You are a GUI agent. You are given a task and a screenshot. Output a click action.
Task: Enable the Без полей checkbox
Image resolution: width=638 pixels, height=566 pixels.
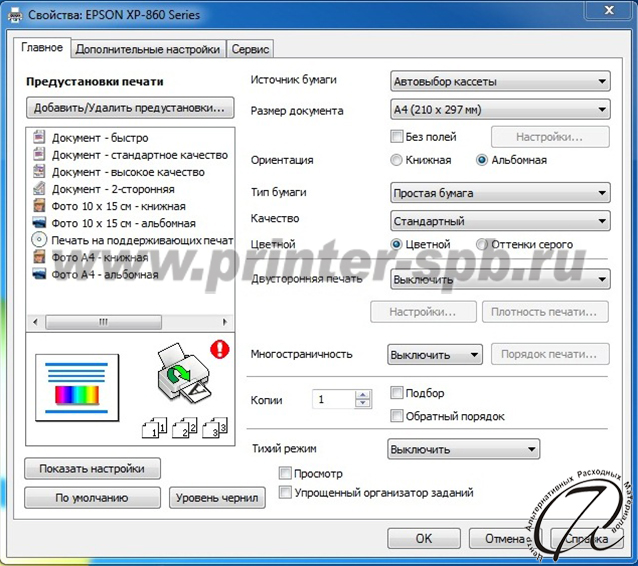coord(396,136)
